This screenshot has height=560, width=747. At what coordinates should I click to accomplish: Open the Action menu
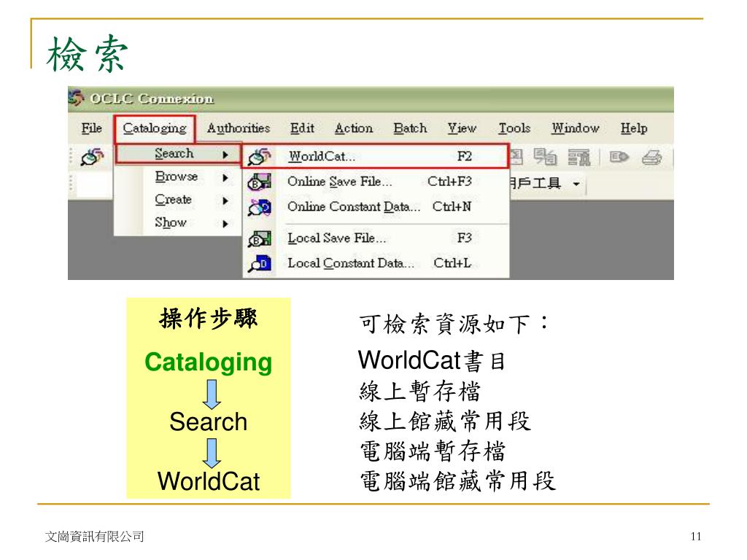pos(354,128)
